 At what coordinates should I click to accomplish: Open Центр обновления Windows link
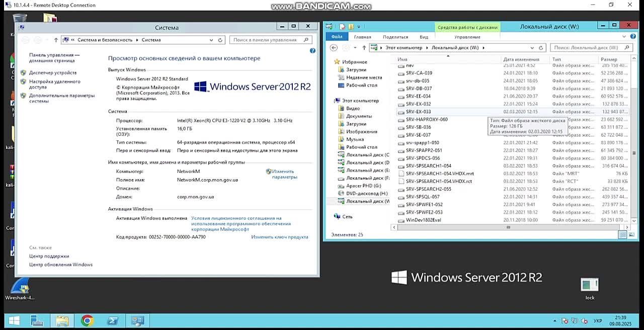[x=61, y=265]
